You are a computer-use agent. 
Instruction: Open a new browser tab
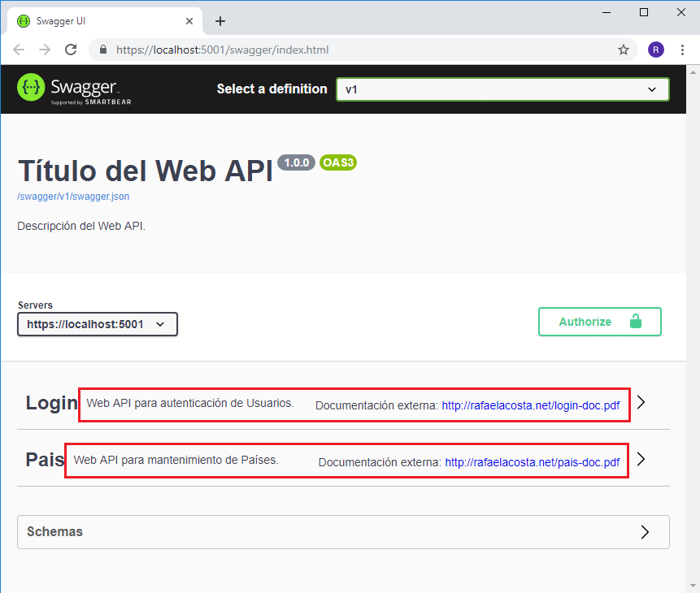point(220,21)
